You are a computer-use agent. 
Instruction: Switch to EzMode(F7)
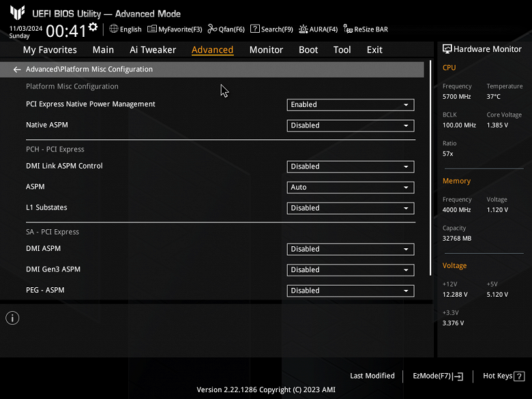[438, 376]
